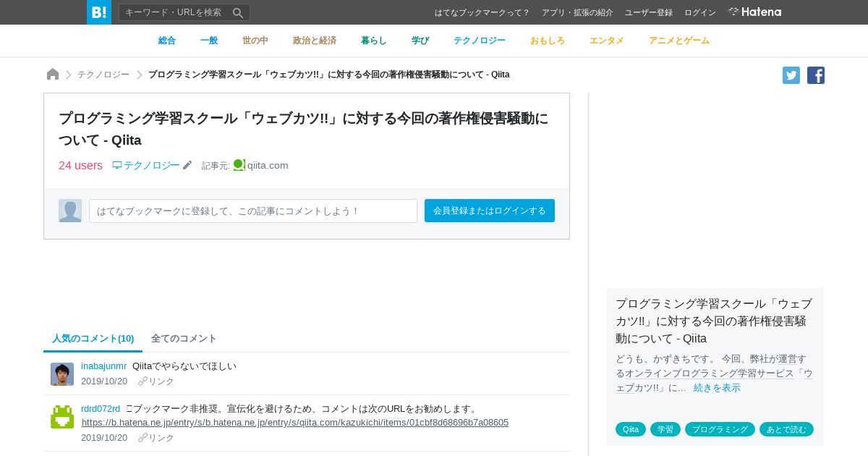Focus the キーワード・URLを検索 search field
Screen dimensions: 868x456
184,12
